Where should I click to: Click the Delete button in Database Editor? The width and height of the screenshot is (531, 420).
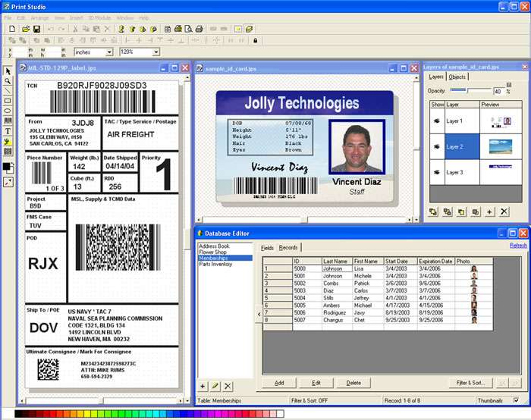pos(353,383)
